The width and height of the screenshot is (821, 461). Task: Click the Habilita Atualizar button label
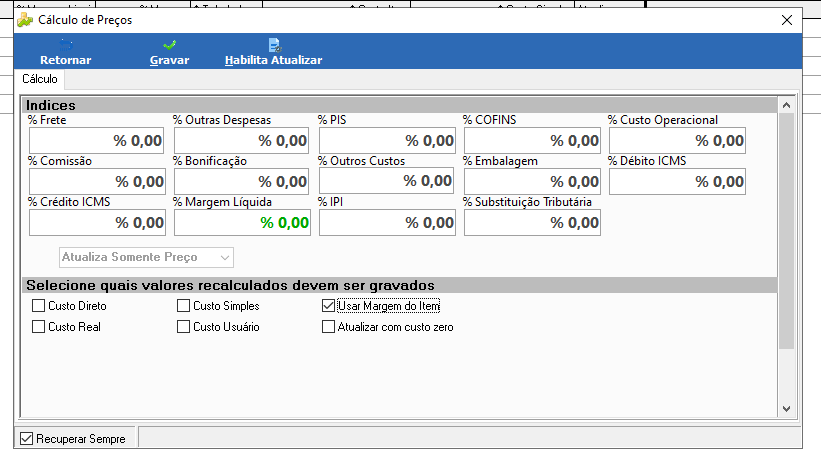[274, 60]
